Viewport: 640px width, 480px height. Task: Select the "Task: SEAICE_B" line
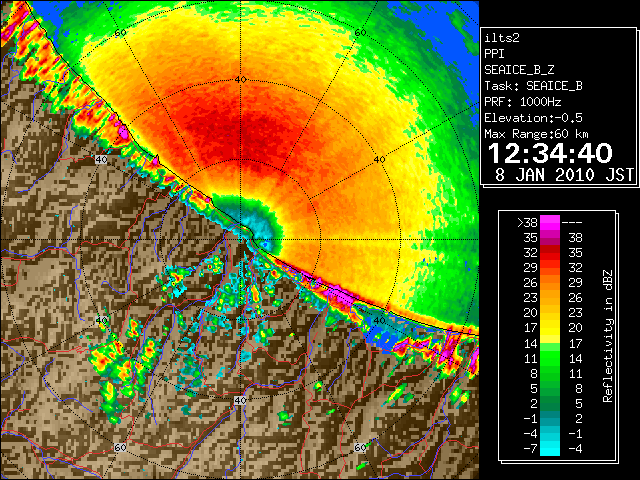coord(533,86)
